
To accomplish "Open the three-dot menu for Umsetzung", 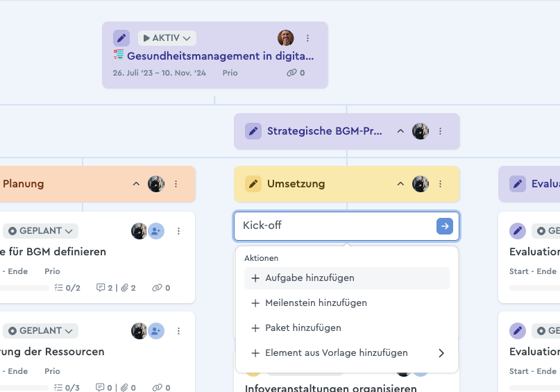I will 440,184.
